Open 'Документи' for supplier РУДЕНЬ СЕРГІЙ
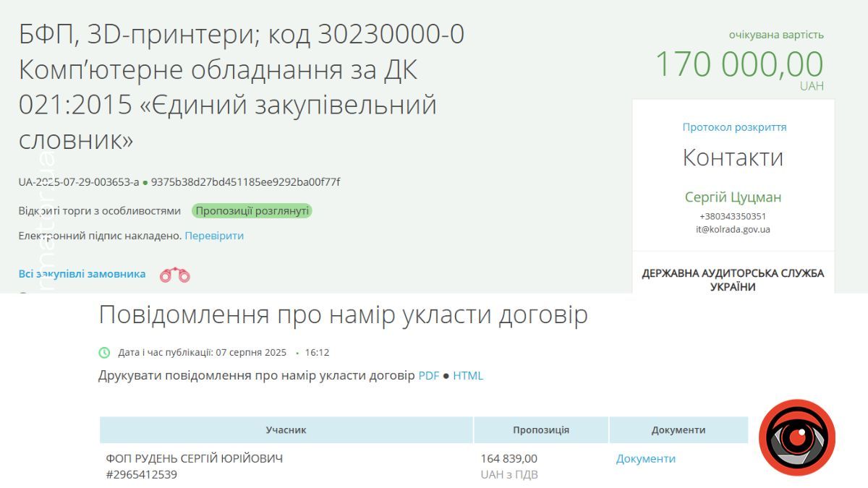Screen dimensions: 868x488 [x=644, y=458]
